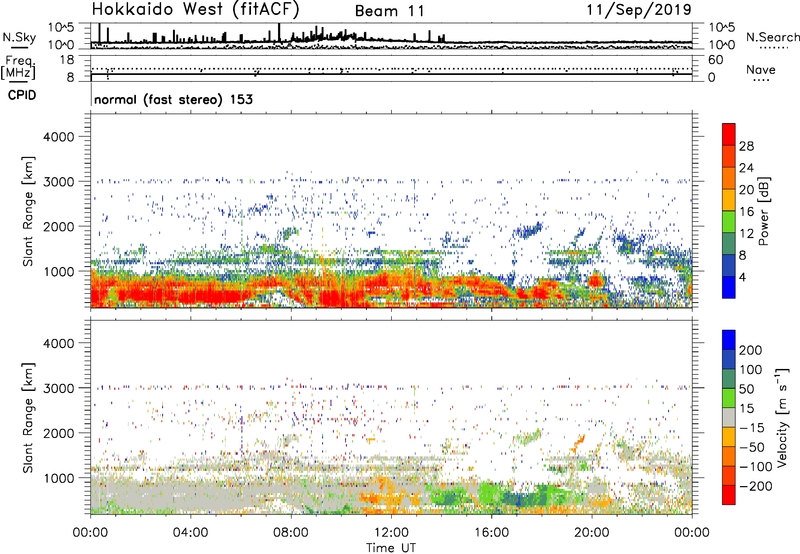Click the 'Freq. [MHz]' axis label
The width and height of the screenshot is (800, 554).
pos(18,68)
